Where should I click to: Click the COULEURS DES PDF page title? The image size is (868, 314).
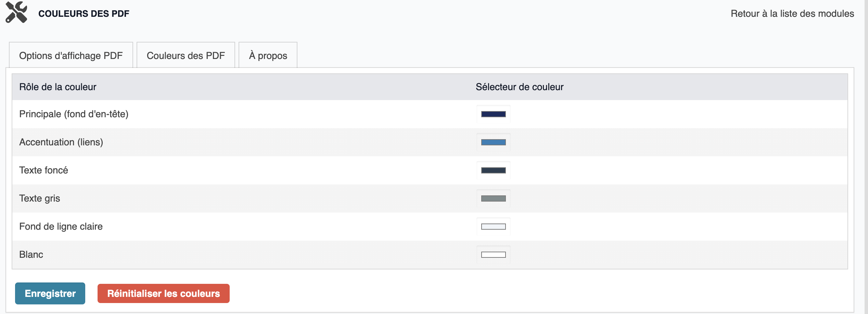(84, 14)
